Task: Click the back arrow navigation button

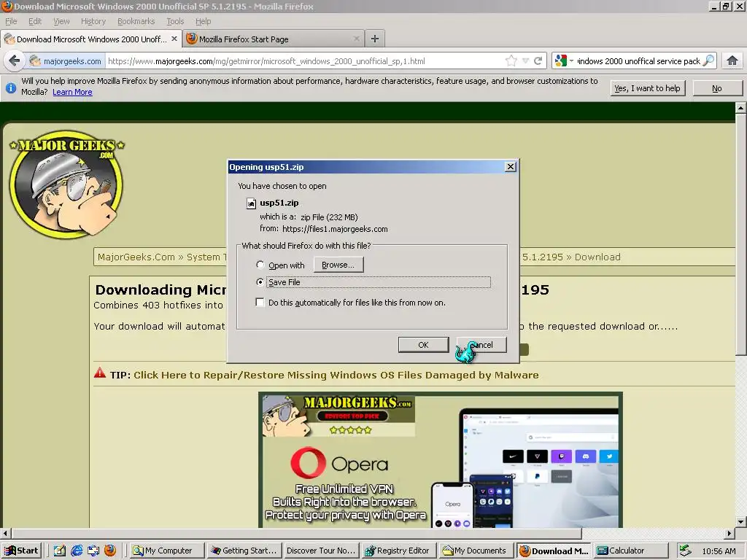Action: [15, 61]
